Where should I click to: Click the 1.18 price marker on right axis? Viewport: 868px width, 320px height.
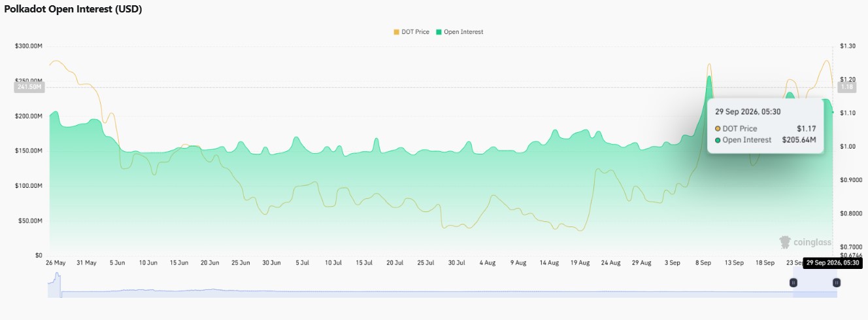847,87
